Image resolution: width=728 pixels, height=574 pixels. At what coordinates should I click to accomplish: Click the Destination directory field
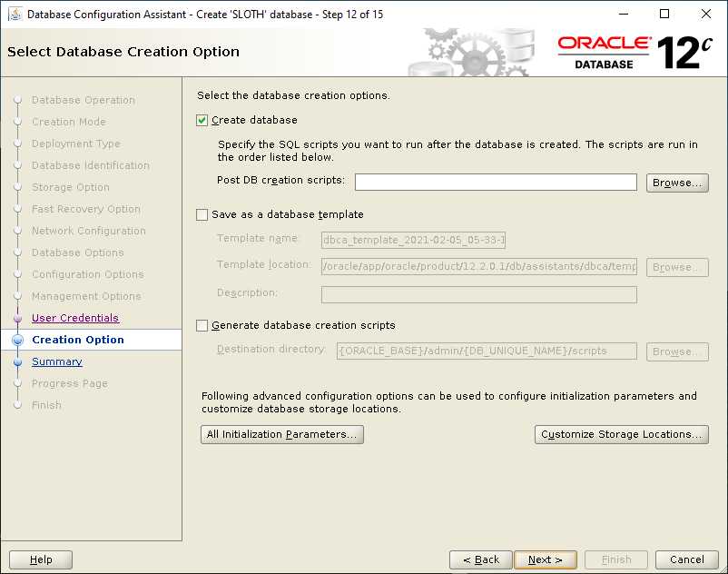click(487, 351)
